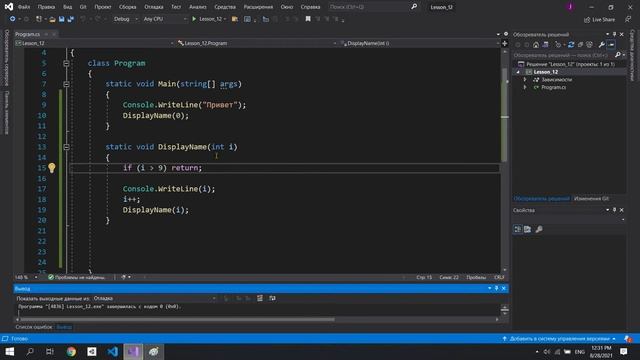The image size is (640, 360).
Task: Click the Categorized icon in the Properties panel
Action: [518, 229]
